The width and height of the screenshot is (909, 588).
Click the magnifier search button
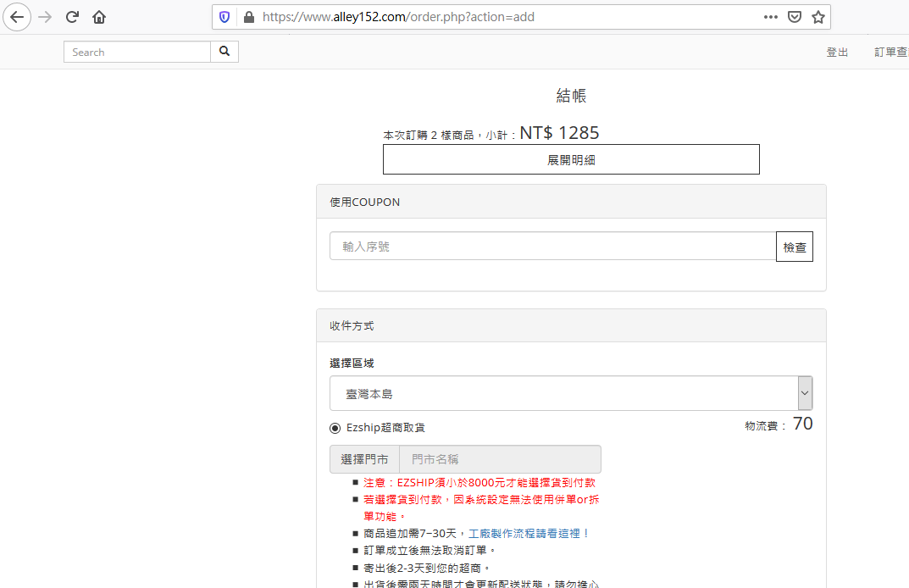(x=224, y=52)
